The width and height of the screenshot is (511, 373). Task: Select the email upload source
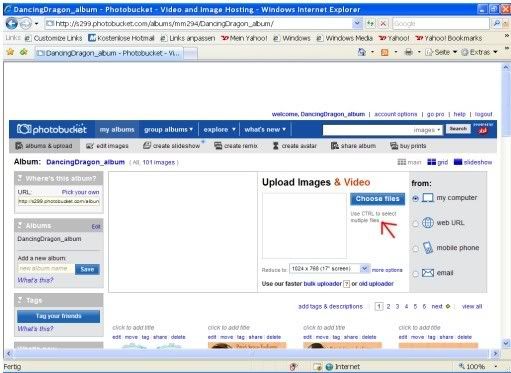(416, 274)
